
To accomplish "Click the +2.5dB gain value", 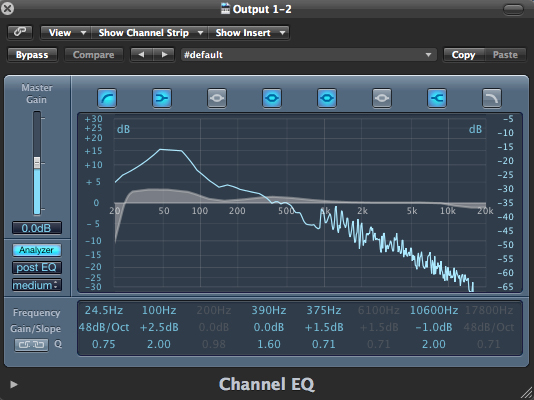I will (159, 327).
